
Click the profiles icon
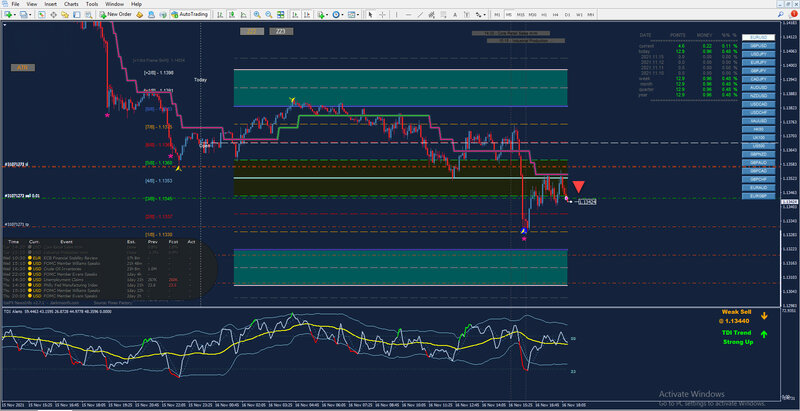click(x=23, y=14)
